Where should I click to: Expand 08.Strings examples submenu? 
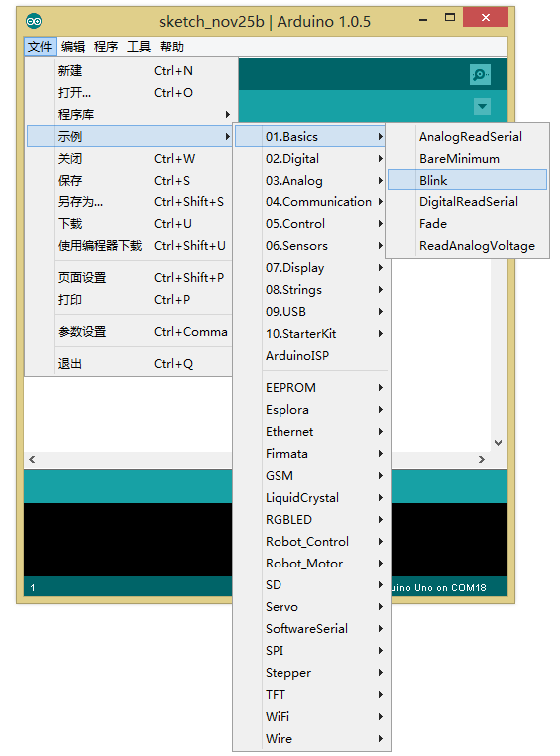click(x=310, y=290)
